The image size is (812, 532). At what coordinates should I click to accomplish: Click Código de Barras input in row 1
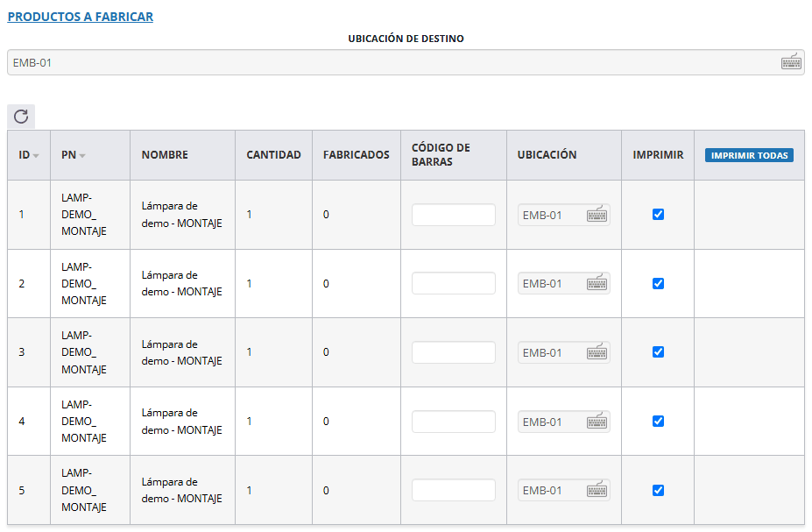pos(453,215)
